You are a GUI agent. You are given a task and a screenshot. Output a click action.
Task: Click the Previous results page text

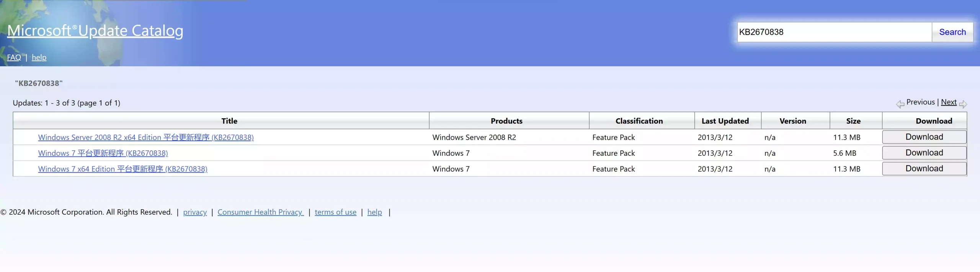[921, 102]
